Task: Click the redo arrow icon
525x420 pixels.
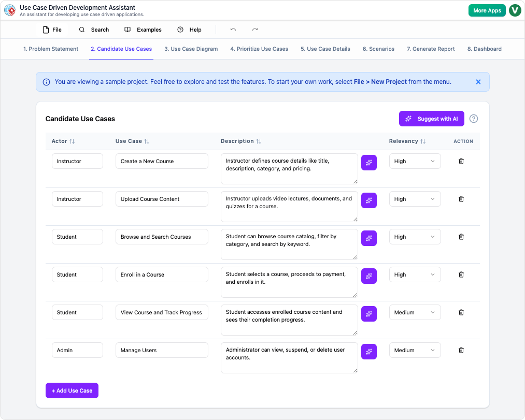Action: click(x=255, y=30)
